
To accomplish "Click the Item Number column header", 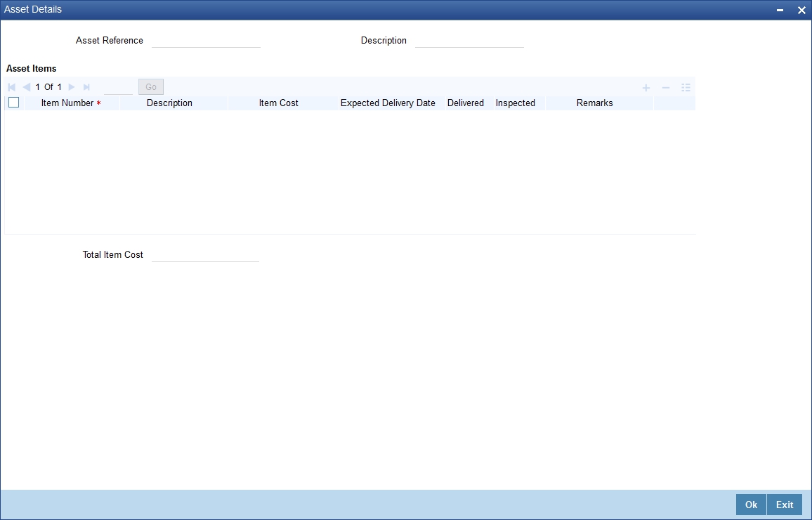I will [72, 103].
